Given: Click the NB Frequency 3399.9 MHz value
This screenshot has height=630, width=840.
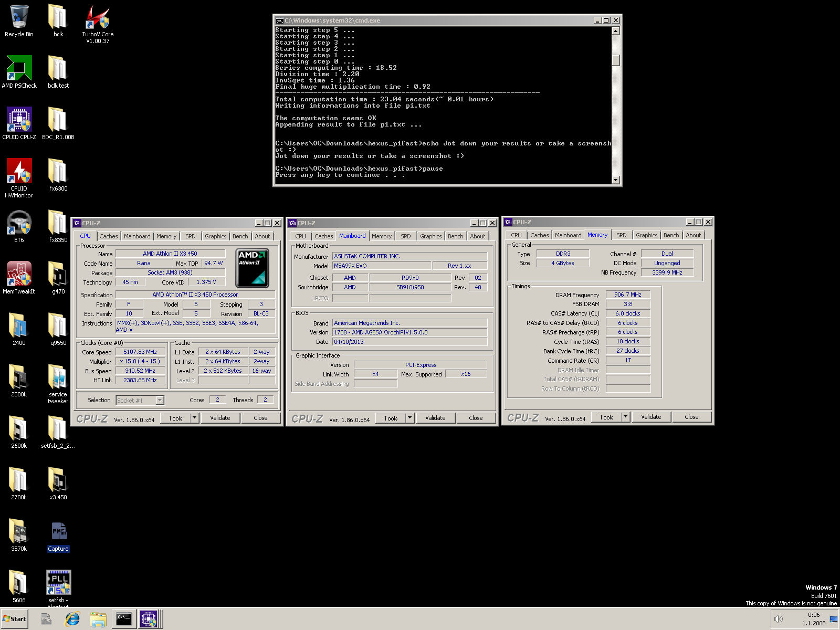Looking at the screenshot, I should coord(667,272).
